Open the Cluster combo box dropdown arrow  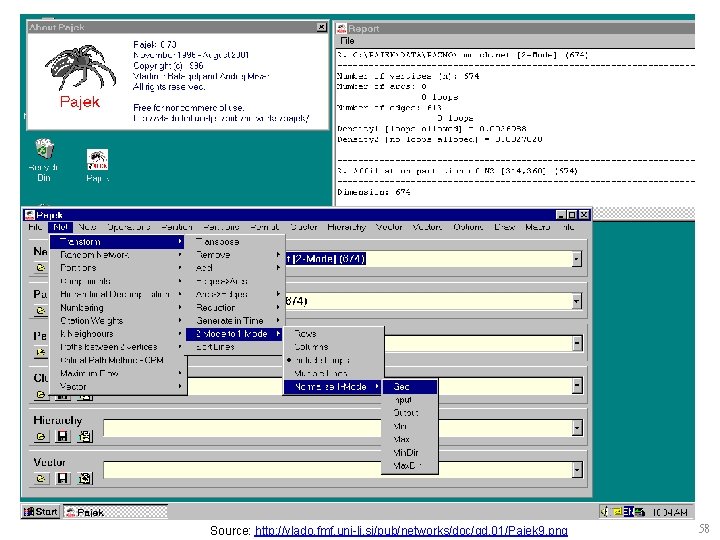(577, 385)
